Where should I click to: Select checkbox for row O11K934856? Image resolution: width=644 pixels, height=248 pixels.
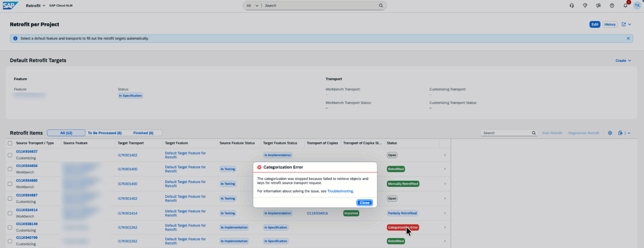coord(10,169)
